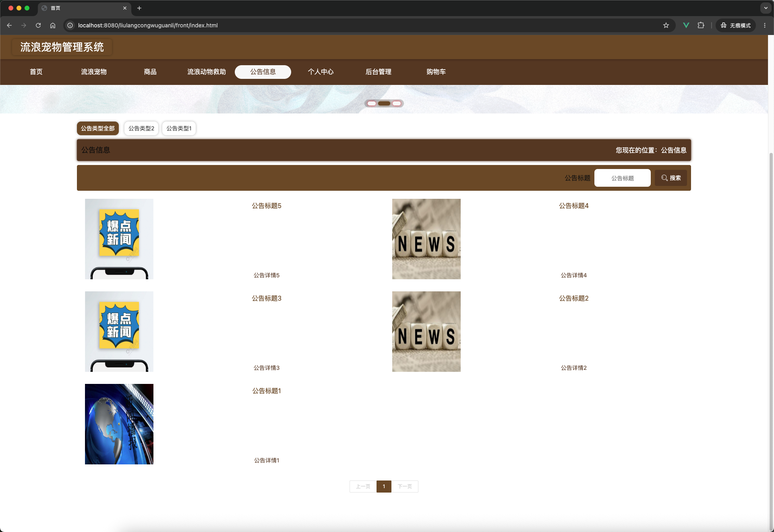This screenshot has width=774, height=532.
Task: Open the 公告标题2 NEWS thumbnail
Action: [426, 332]
